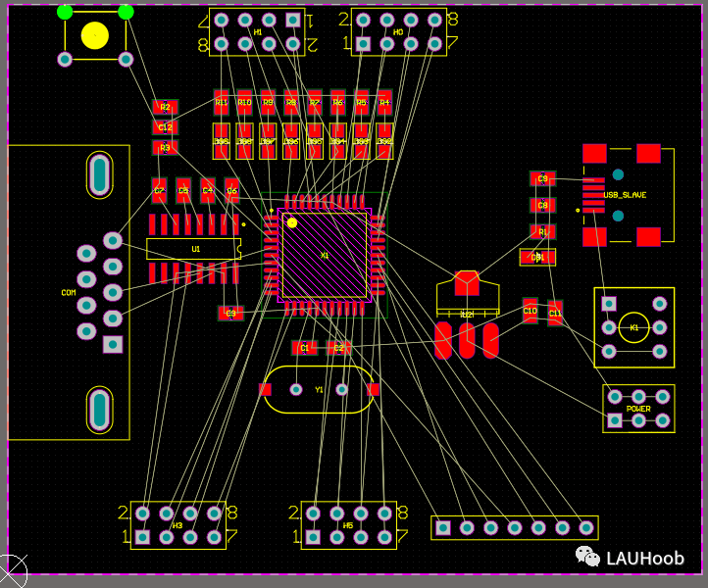The width and height of the screenshot is (708, 588).
Task: Select the Y1 crystal oscillator
Action: pyautogui.click(x=319, y=389)
